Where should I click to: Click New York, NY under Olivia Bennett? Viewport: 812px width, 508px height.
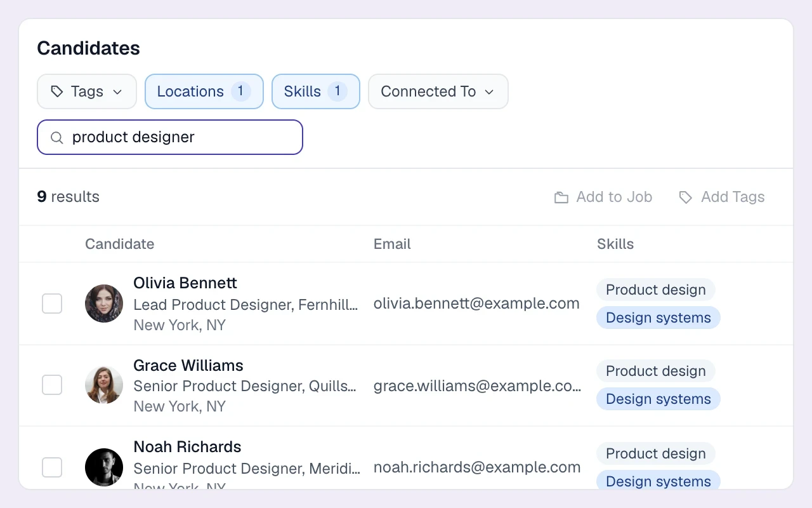[180, 325]
